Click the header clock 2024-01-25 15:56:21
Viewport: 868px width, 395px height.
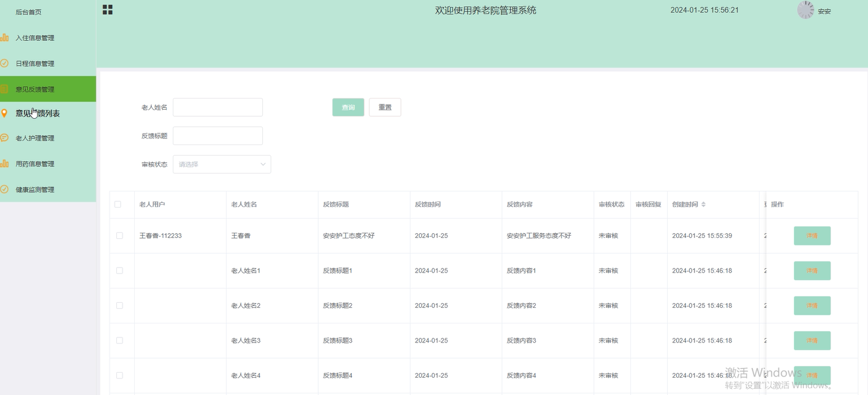705,10
